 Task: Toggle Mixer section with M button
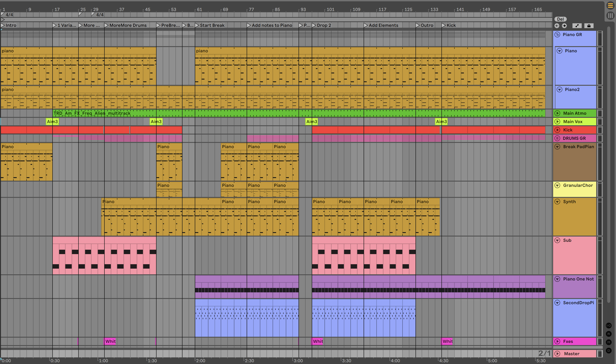[x=609, y=342]
